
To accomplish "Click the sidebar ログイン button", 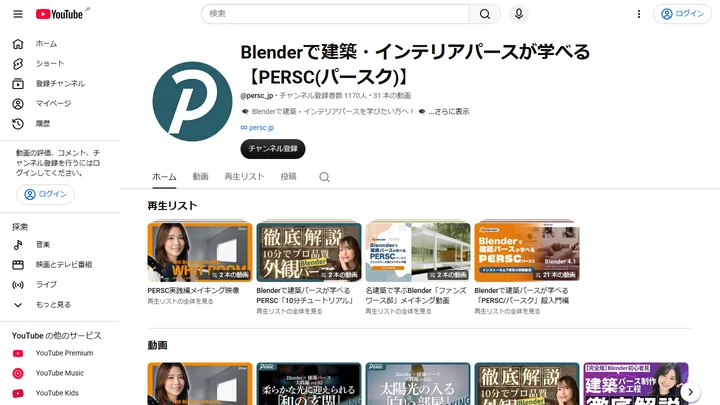I will coord(45,194).
